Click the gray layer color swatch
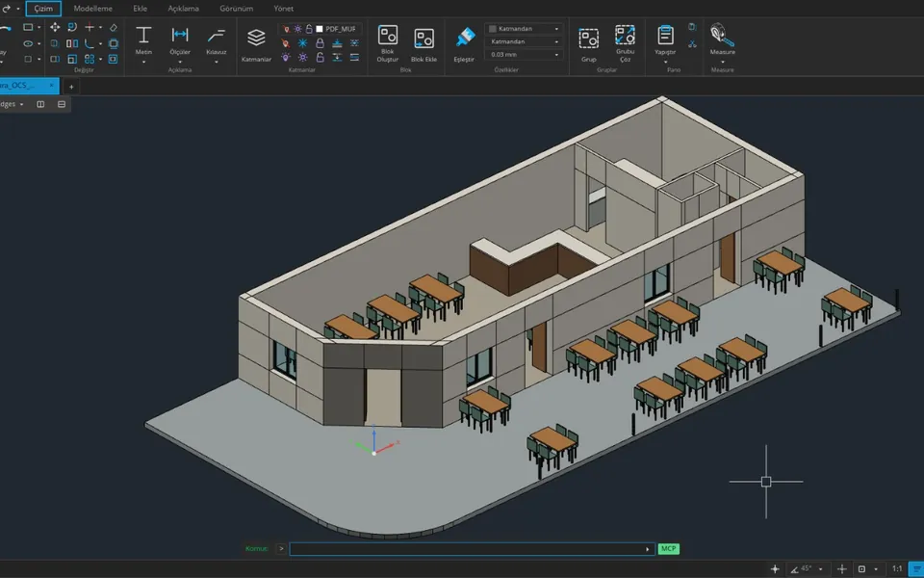 click(x=493, y=28)
